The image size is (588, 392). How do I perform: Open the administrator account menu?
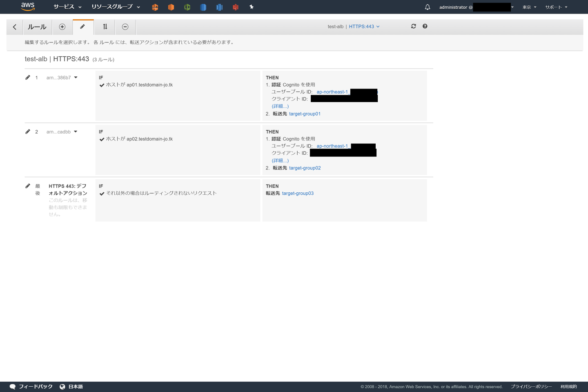[x=476, y=7]
